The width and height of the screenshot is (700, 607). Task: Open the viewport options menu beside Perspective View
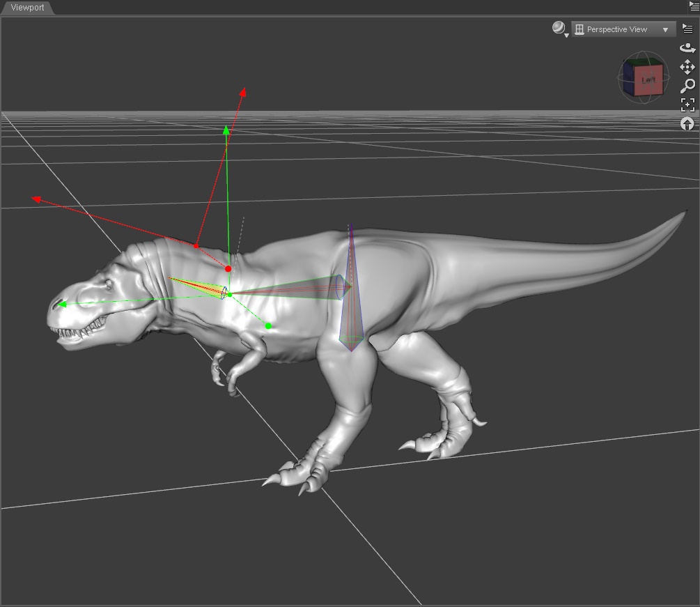click(687, 29)
